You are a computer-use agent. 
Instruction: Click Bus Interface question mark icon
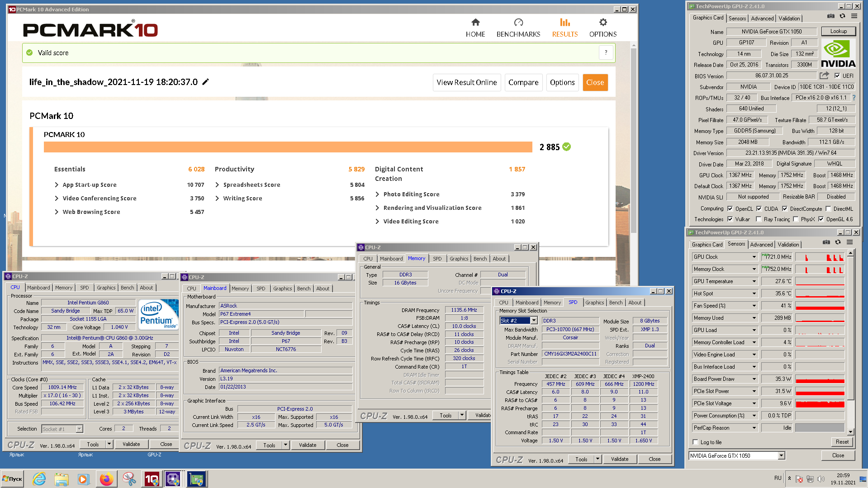[x=854, y=98]
